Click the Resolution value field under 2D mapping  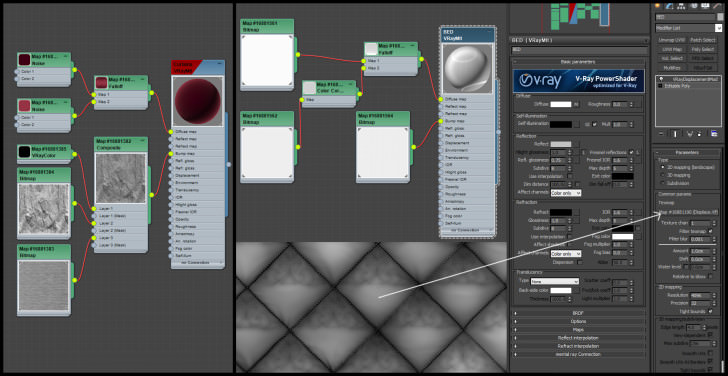(x=699, y=295)
